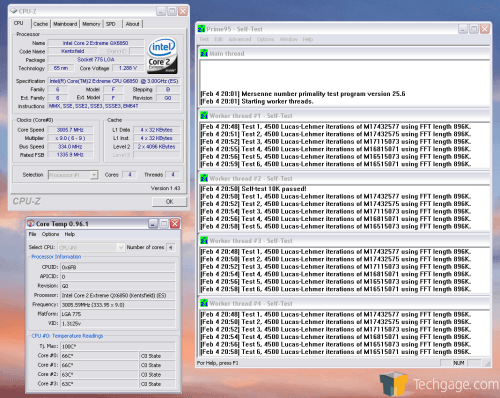Image resolution: width=500 pixels, height=398 pixels.
Task: Click the Worker thread #2 Self-Test title bar
Action: point(344,178)
